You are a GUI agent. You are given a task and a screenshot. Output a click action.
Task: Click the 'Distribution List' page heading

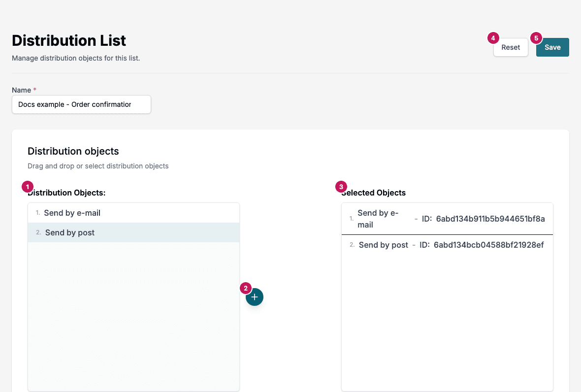pos(69,40)
